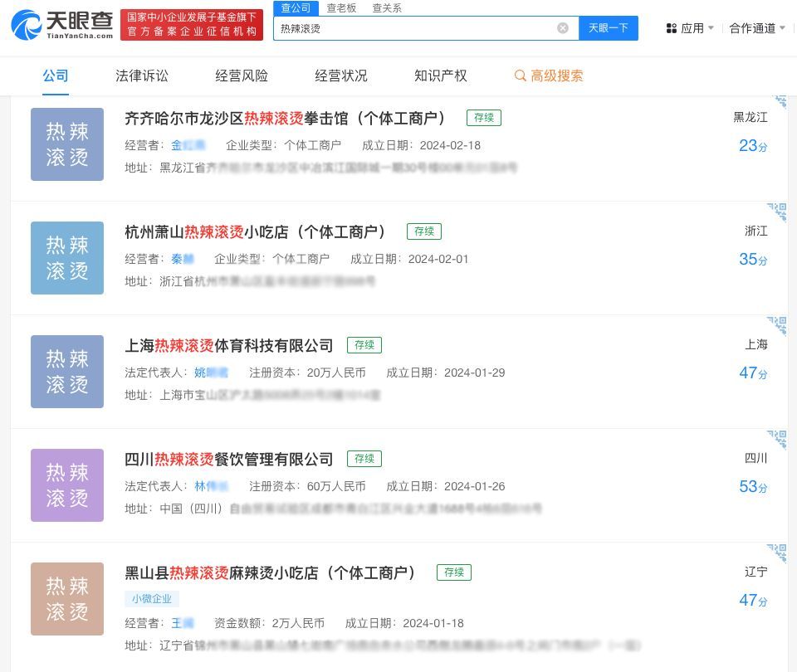Click the logo thumbnail of the 齐齐哈尔 boxing gym

click(67, 144)
